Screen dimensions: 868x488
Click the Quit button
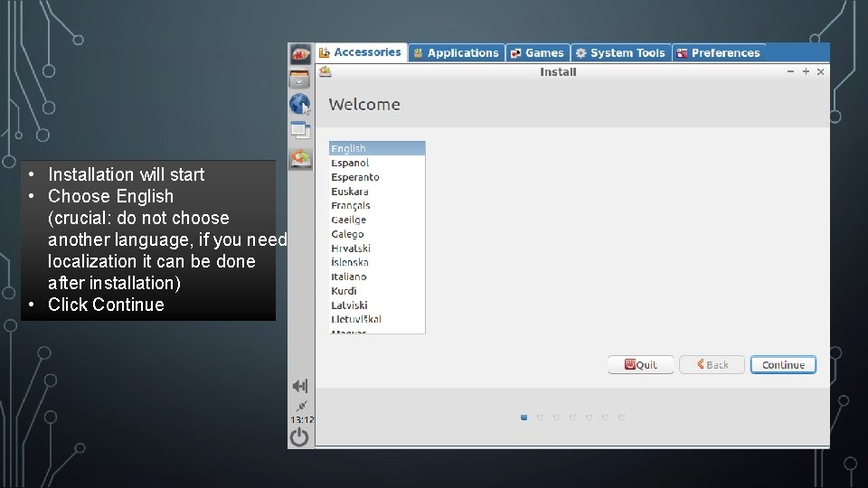click(x=640, y=364)
